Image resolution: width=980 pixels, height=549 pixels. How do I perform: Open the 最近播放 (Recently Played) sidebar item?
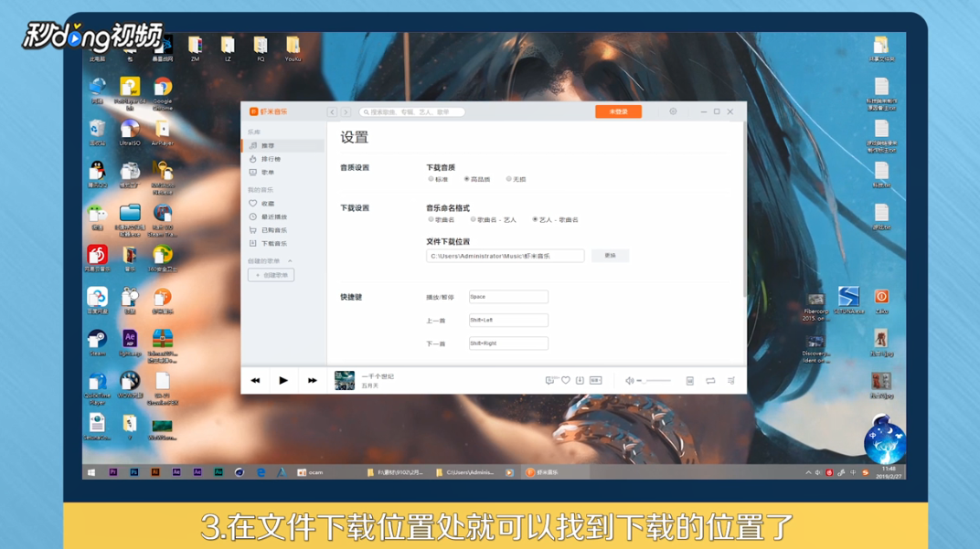pos(283,216)
